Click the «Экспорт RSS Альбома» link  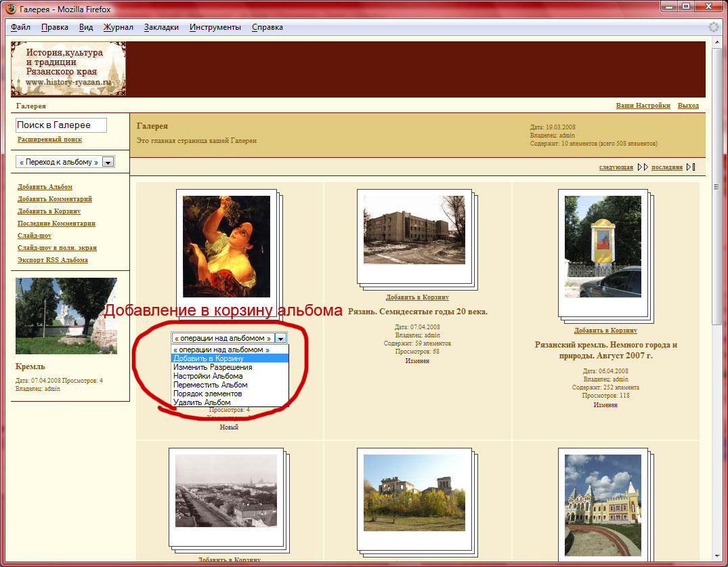pos(52,260)
